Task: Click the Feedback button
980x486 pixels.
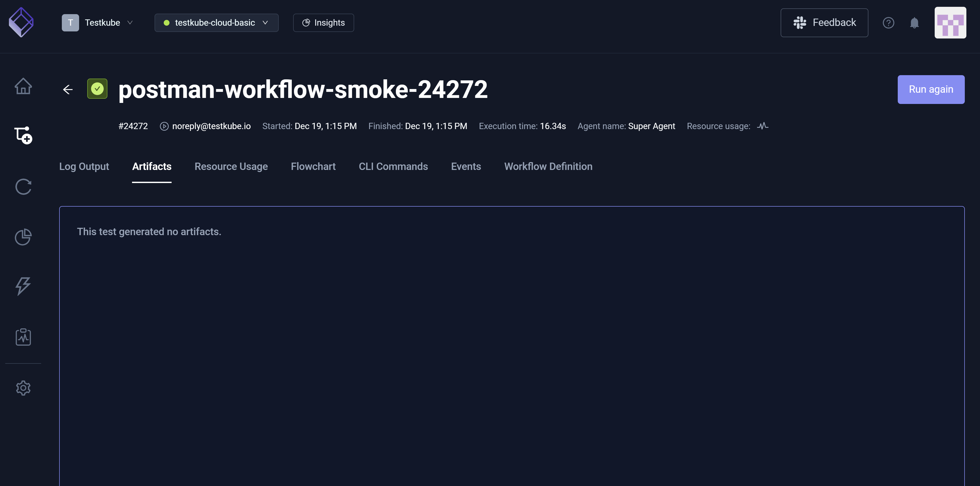Action: pyautogui.click(x=824, y=23)
